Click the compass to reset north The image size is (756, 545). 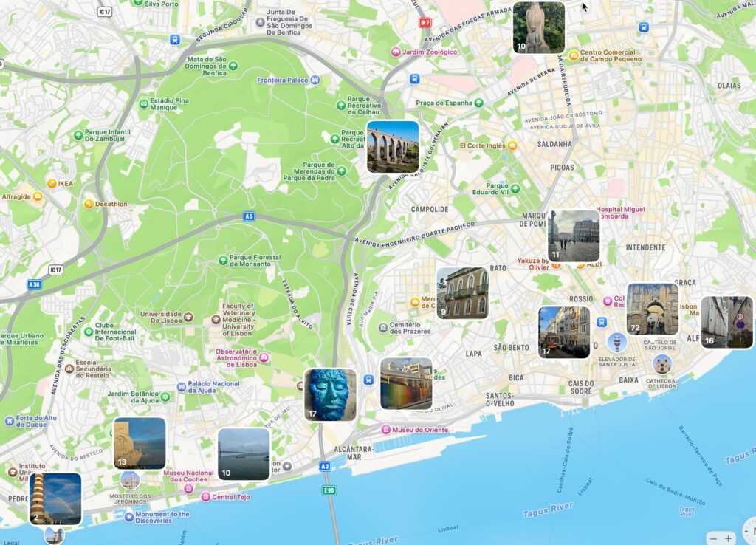[751, 530]
